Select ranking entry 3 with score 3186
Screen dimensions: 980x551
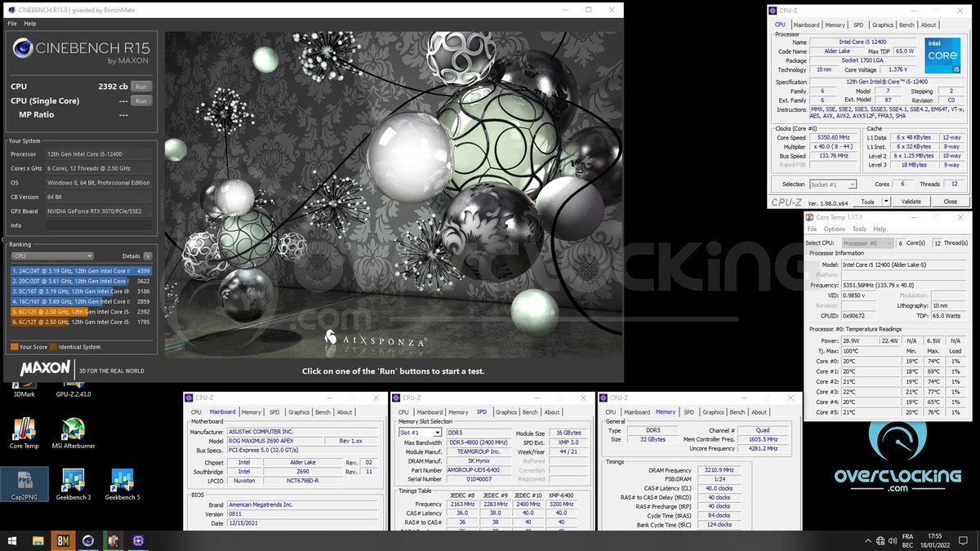click(x=81, y=291)
